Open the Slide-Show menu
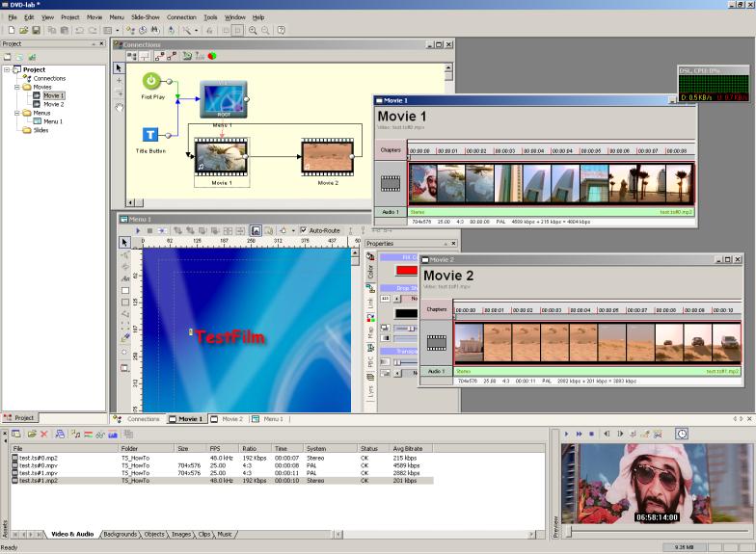This screenshot has width=756, height=554. pos(146,17)
